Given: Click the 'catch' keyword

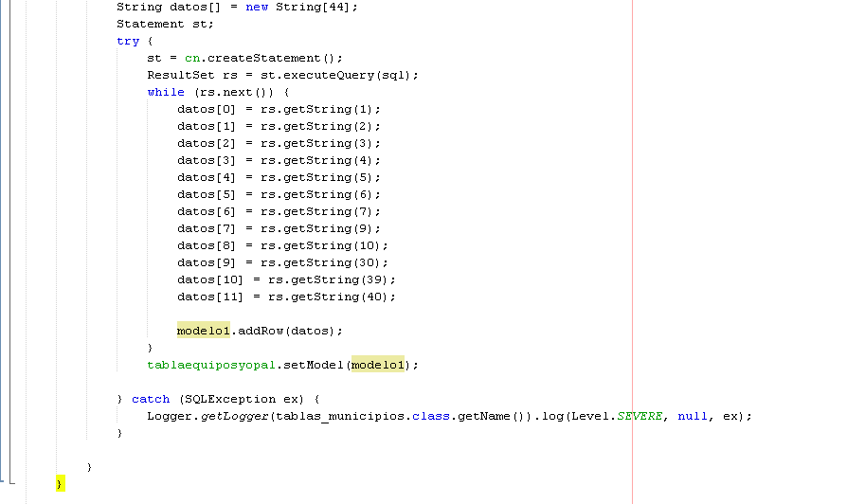Looking at the screenshot, I should 151,399.
